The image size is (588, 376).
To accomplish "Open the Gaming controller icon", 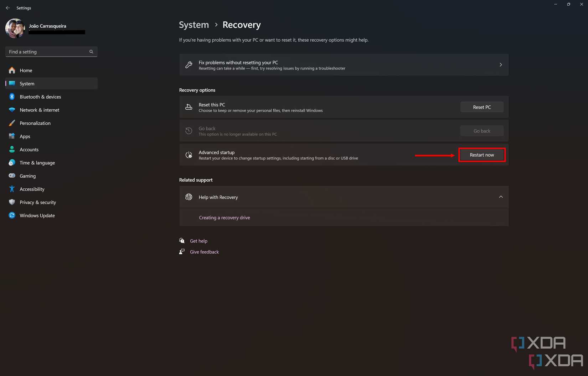I will (x=12, y=176).
